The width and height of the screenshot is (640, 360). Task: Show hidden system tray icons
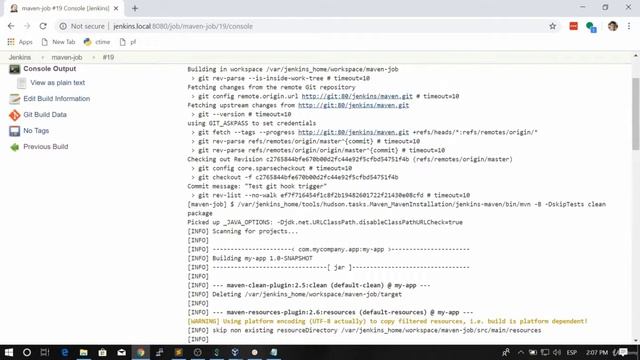pyautogui.click(x=521, y=352)
